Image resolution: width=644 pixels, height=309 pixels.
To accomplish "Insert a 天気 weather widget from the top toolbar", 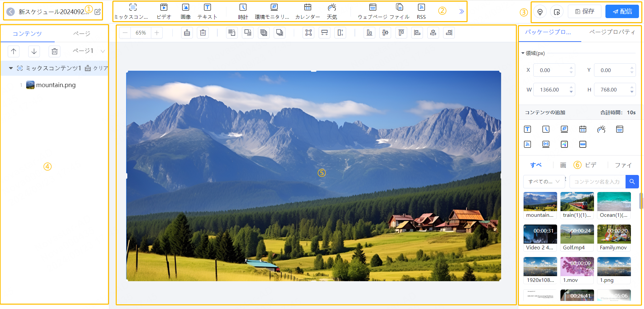I will click(332, 11).
